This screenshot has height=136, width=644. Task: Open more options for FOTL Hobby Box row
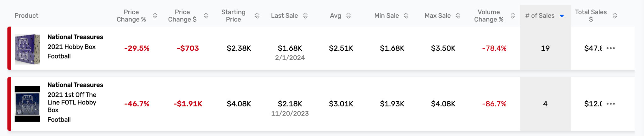(611, 104)
